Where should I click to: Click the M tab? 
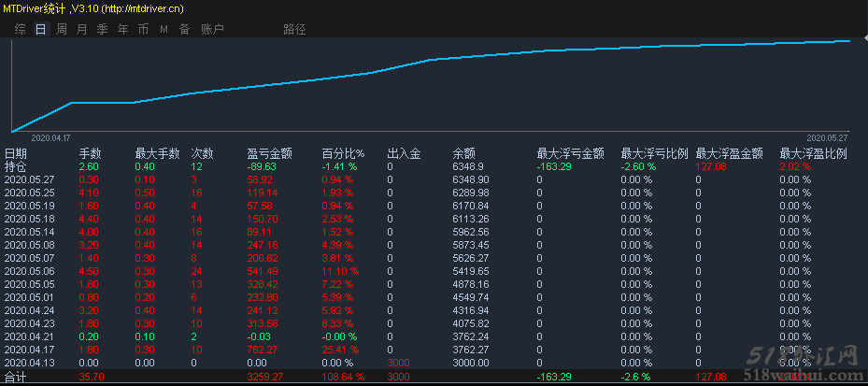pyautogui.click(x=164, y=29)
